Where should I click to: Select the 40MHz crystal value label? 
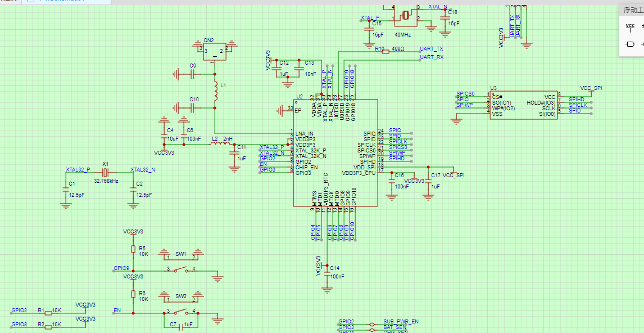pos(402,35)
